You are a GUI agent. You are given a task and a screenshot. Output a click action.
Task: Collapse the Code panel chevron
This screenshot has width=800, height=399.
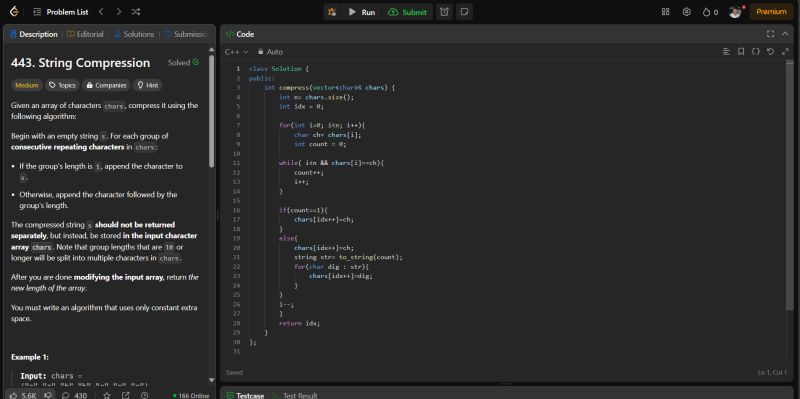(785, 34)
